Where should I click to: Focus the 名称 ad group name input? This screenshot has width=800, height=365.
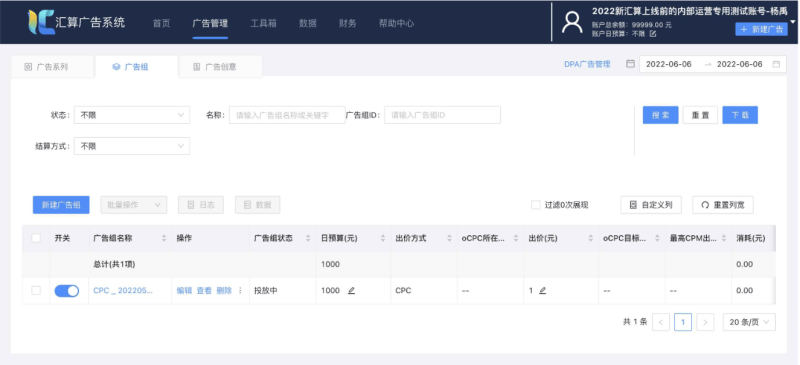[287, 115]
